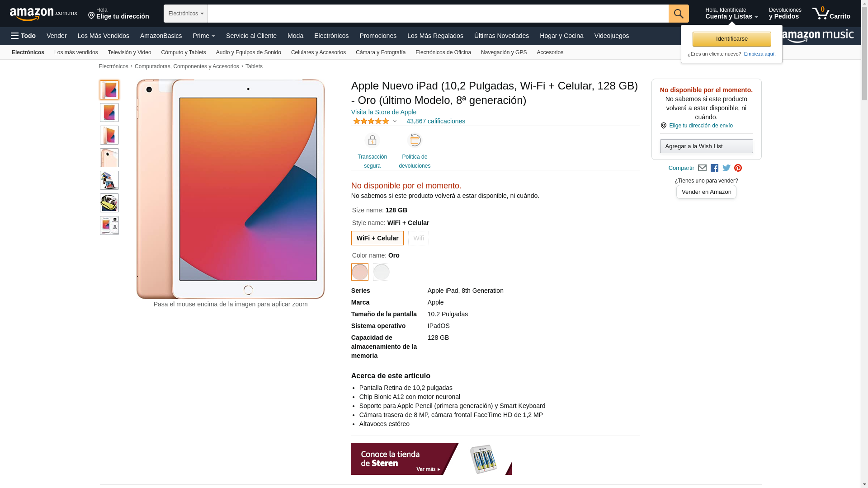Screen dimensions: 868x488
Task: Open Celulares y Accesorios subcategory
Action: pyautogui.click(x=318, y=52)
